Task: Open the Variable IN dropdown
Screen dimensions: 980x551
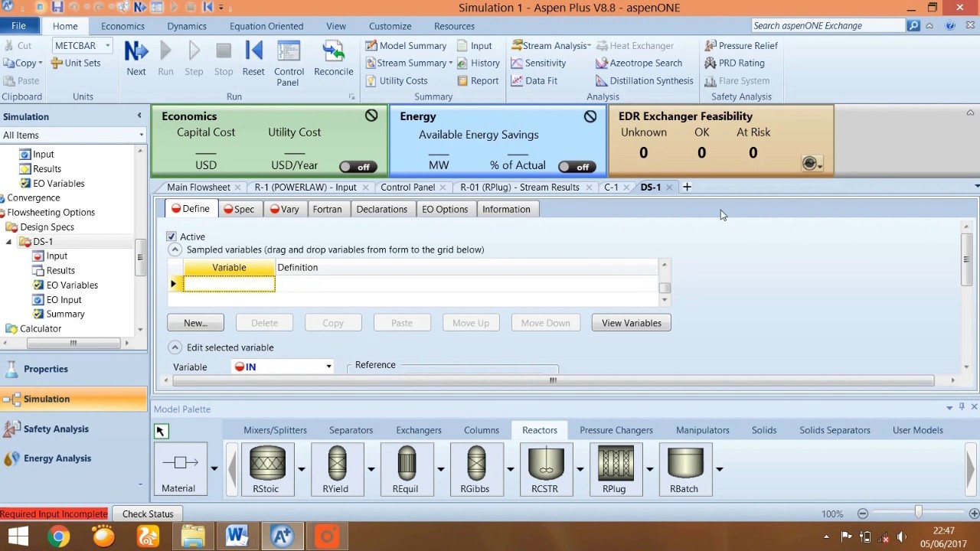Action: point(328,367)
